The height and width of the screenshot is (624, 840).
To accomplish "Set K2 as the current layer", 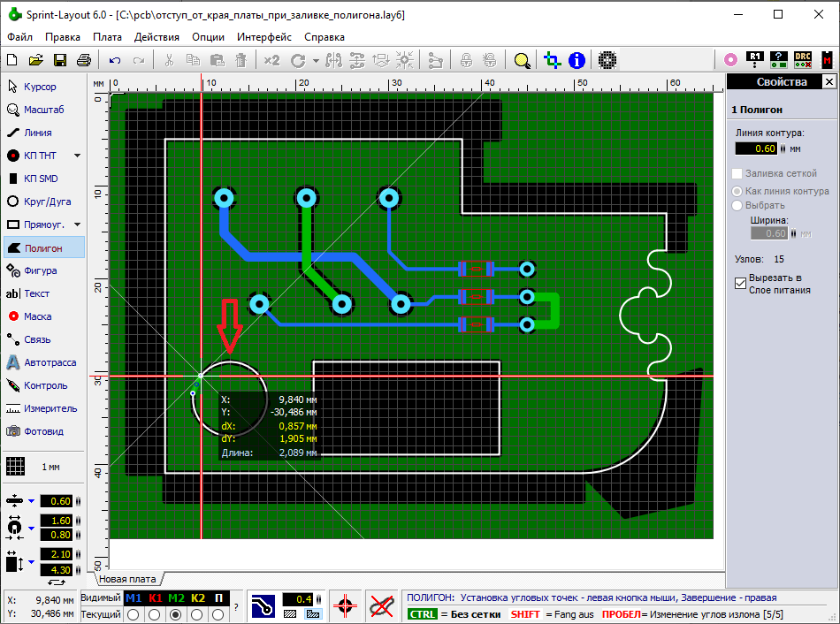I will point(197,614).
